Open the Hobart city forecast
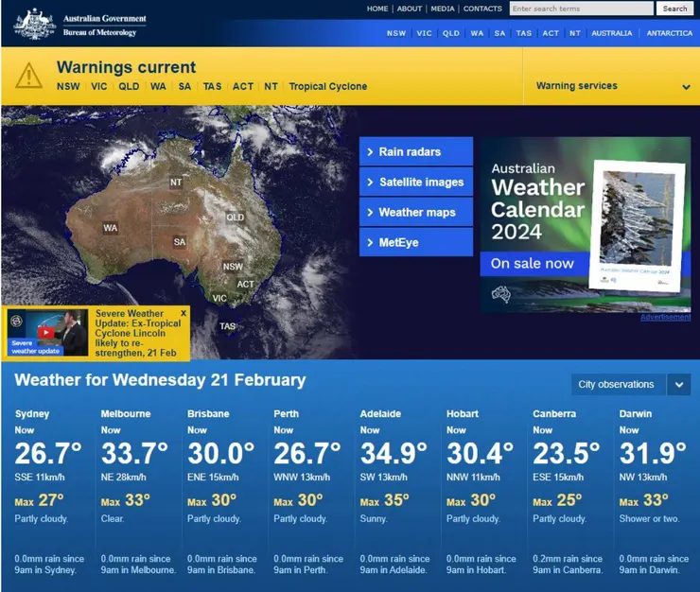700x592 pixels. (x=463, y=414)
